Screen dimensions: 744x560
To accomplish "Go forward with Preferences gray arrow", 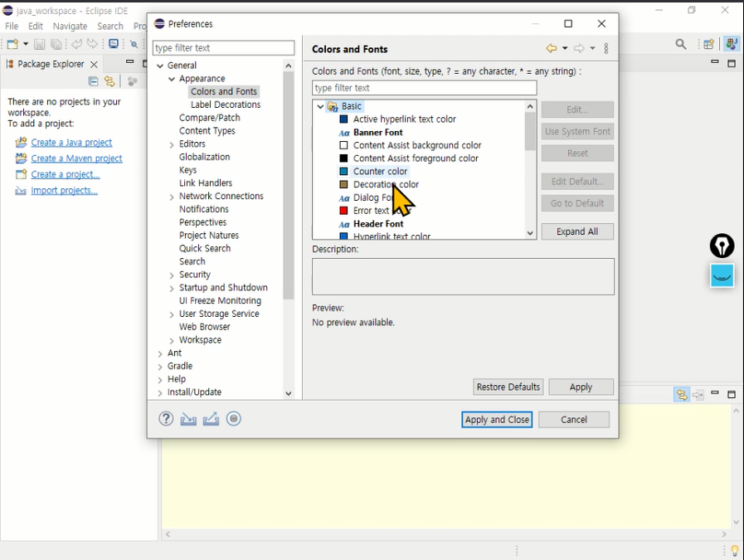I will (579, 48).
